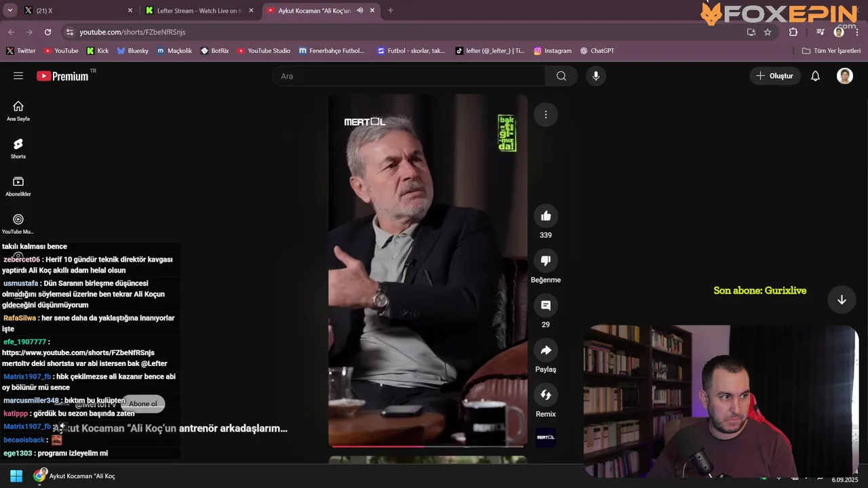868x488 pixels.
Task: Click the short's video player
Action: (x=428, y=270)
